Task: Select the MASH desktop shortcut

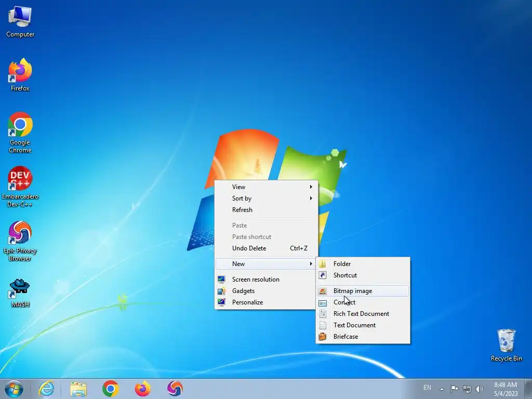Action: coord(20,293)
